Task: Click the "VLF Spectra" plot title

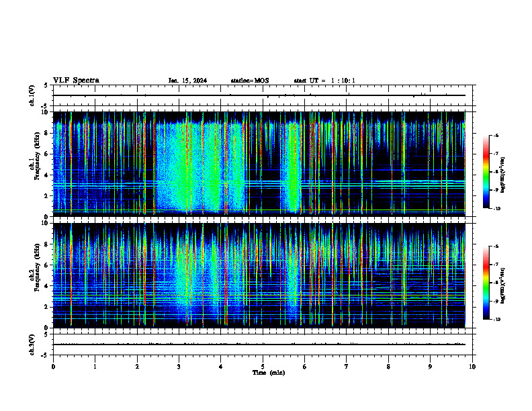Action: (x=76, y=81)
